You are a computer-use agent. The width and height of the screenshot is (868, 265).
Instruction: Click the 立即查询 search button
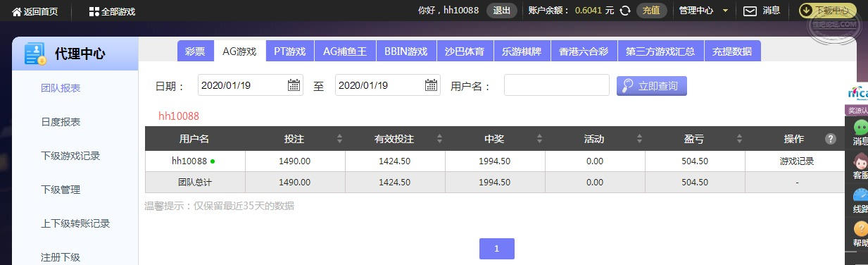[652, 86]
